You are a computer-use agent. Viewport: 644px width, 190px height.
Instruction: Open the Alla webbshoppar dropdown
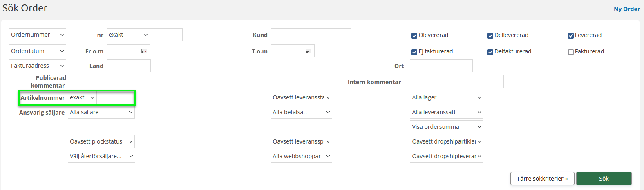(x=301, y=156)
